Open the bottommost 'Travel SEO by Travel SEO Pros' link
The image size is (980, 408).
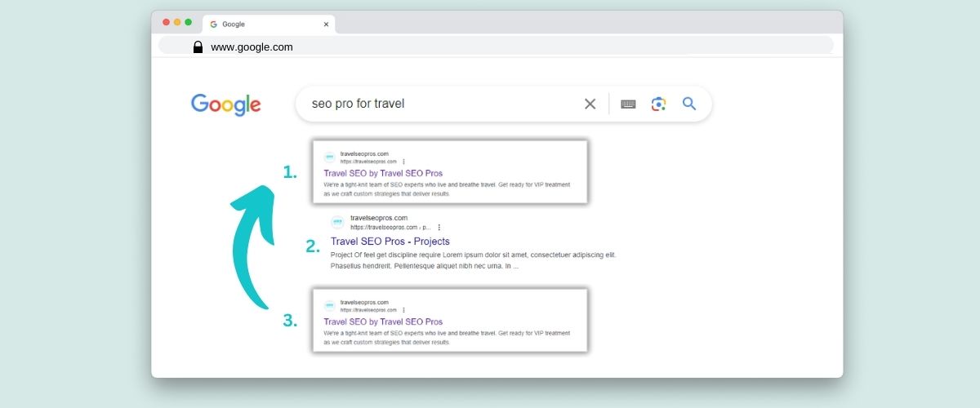[383, 322]
